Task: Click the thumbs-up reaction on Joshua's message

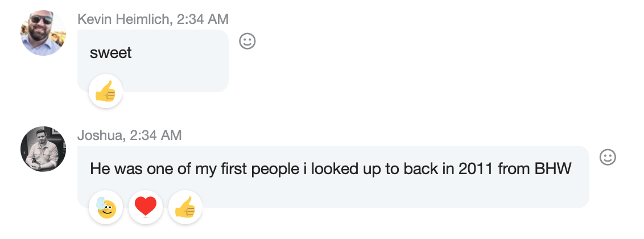Action: [x=185, y=207]
